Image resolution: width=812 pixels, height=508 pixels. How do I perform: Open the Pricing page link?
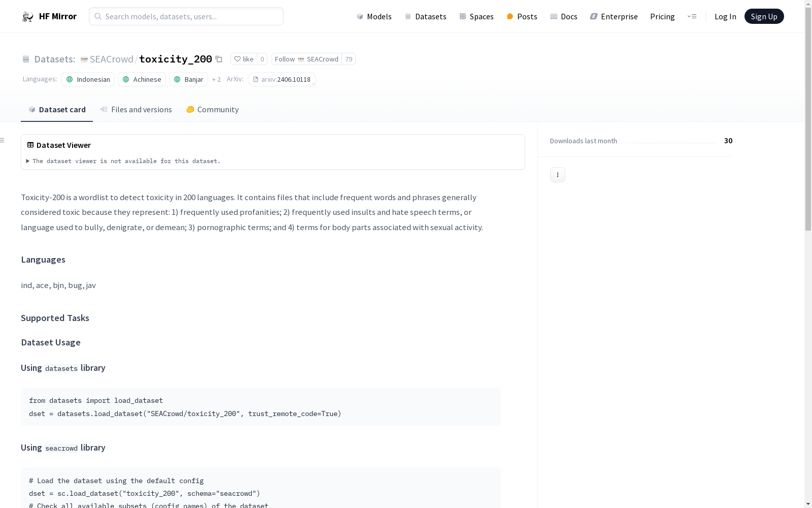[662, 16]
